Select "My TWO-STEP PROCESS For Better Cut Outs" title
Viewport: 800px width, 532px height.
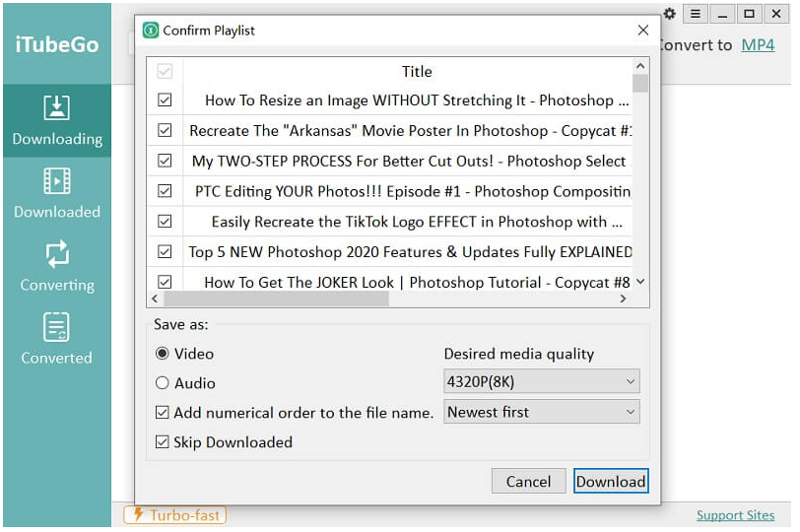click(x=407, y=161)
